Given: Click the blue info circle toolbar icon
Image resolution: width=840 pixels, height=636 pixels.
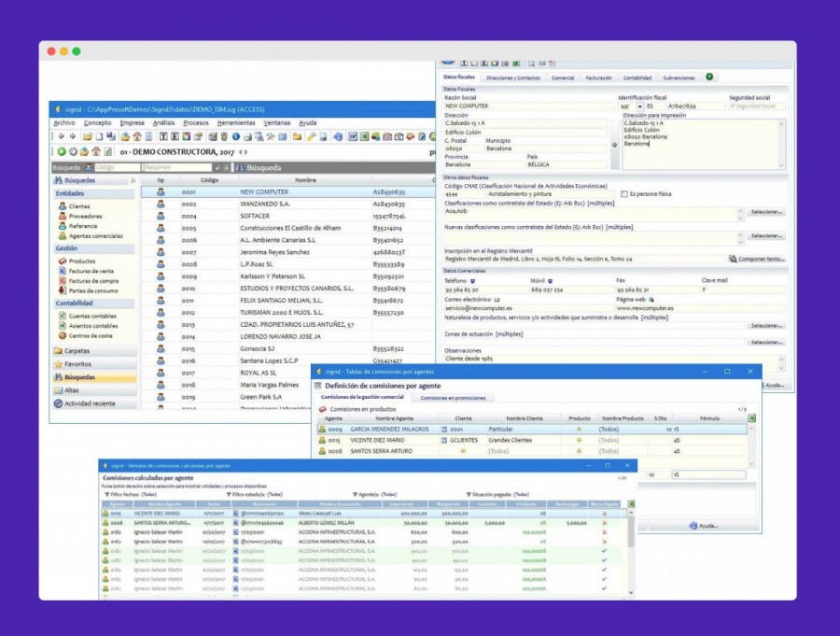Looking at the screenshot, I should click(x=236, y=136).
